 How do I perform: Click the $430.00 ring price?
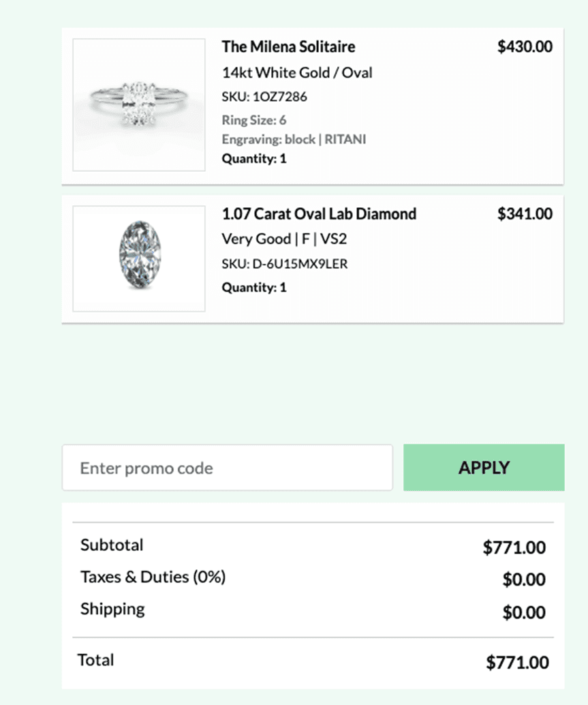click(525, 47)
